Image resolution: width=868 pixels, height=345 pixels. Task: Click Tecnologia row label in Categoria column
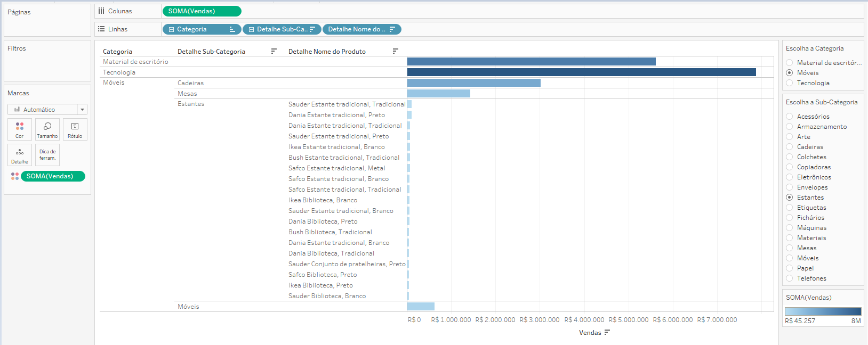tap(119, 72)
